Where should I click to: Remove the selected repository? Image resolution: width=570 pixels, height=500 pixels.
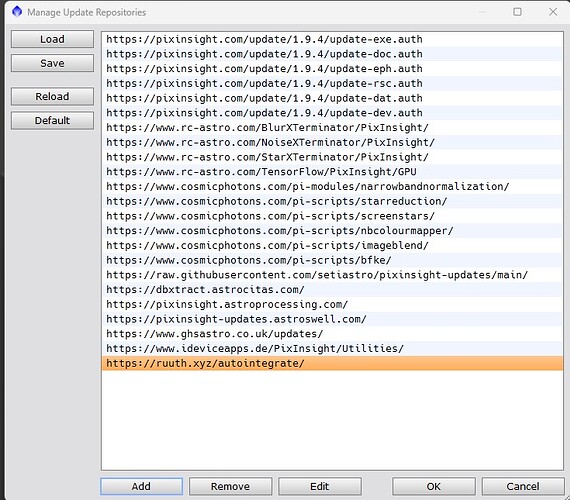pos(230,487)
